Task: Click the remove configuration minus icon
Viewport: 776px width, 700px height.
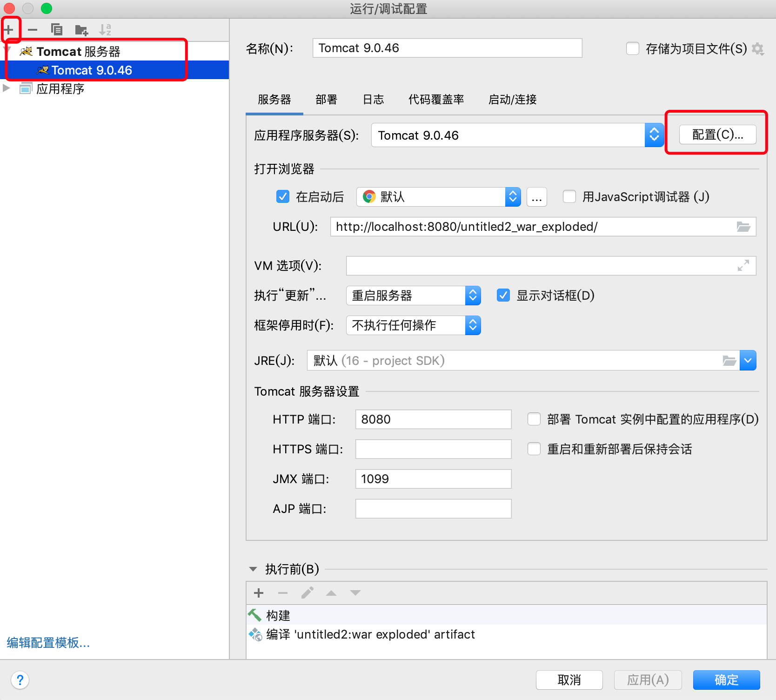Action: pos(33,29)
